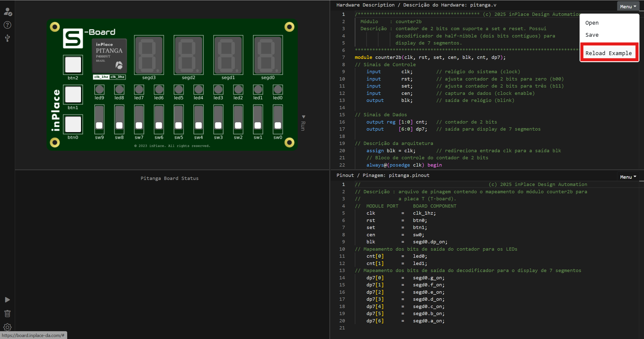Click 'segd0.a_on;' in pinout line 20
Image resolution: width=644 pixels, height=339 pixels.
point(429,321)
